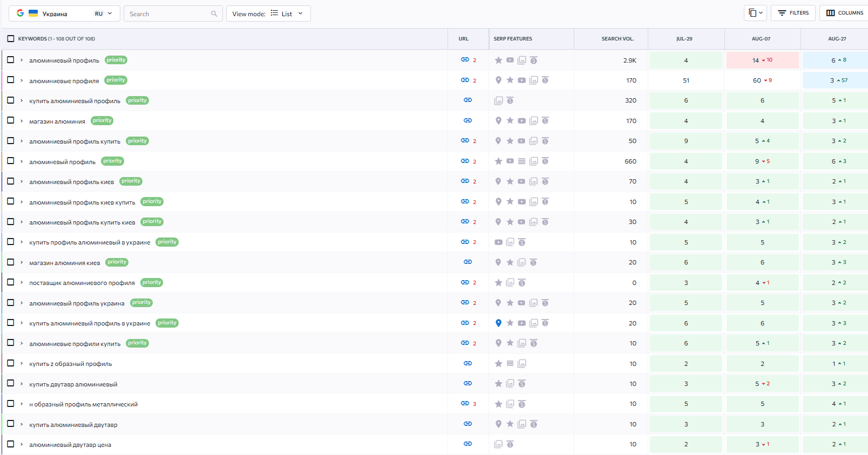
Task: Open the FILTERS button
Action: point(793,13)
